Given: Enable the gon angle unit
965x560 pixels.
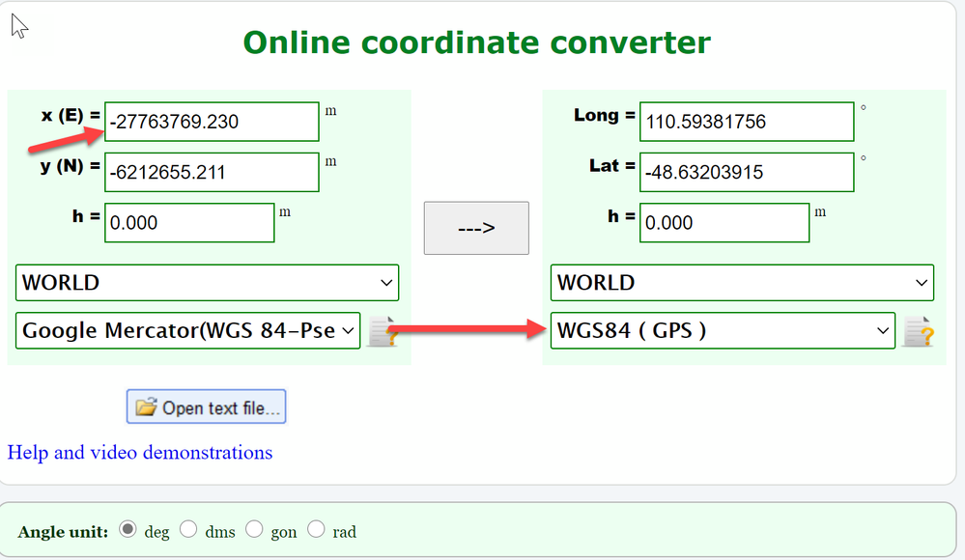Looking at the screenshot, I should [x=254, y=529].
